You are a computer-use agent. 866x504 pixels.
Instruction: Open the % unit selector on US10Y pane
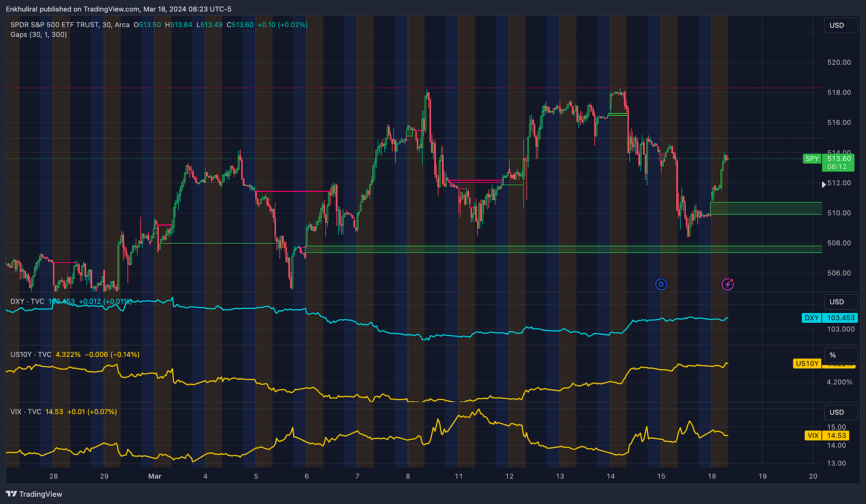click(840, 355)
